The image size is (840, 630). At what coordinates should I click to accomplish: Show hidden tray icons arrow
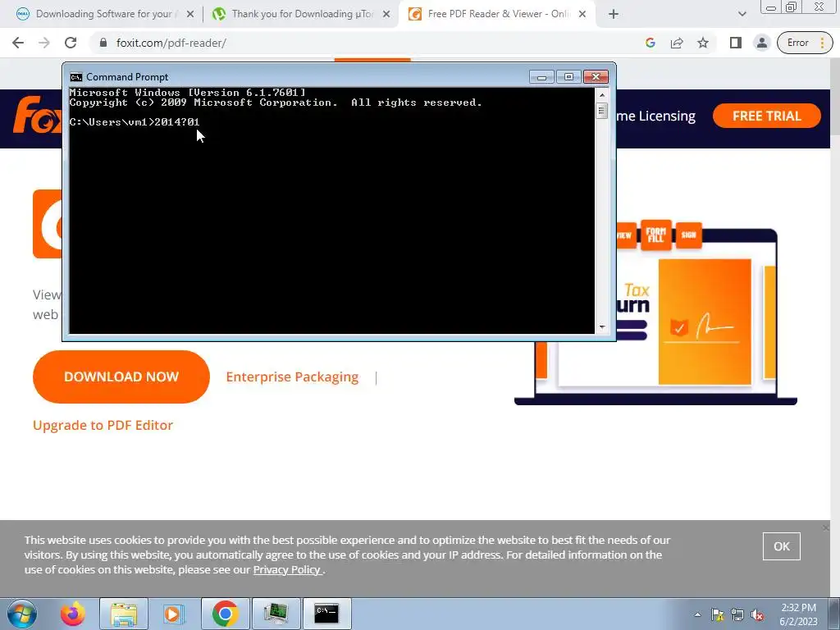coord(697,614)
